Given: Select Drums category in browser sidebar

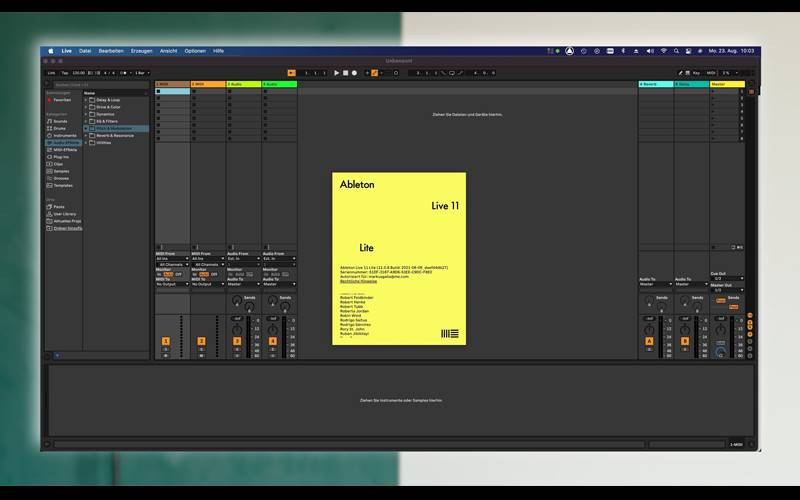Looking at the screenshot, I should (x=60, y=128).
